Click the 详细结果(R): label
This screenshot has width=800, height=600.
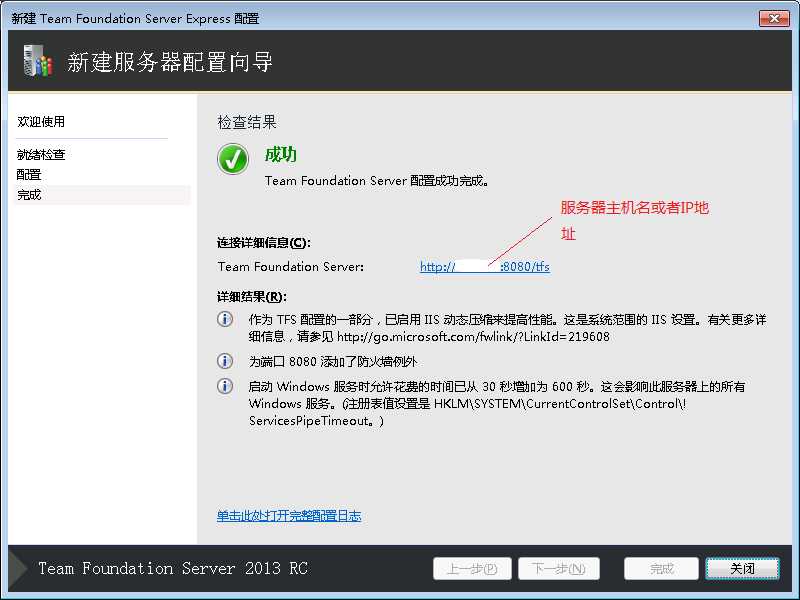click(252, 296)
